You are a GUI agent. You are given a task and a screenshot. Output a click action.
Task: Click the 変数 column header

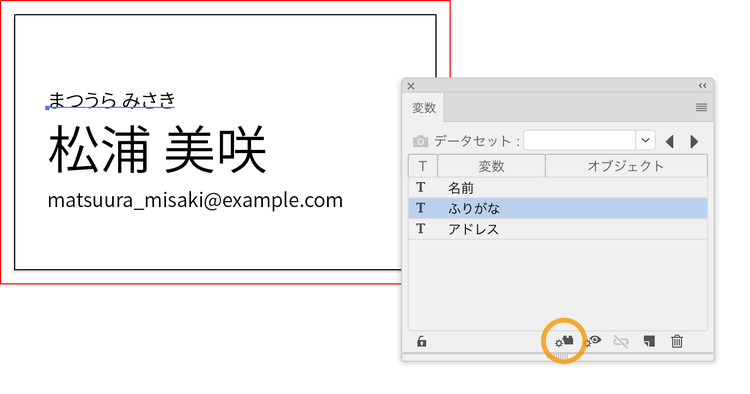[491, 166]
